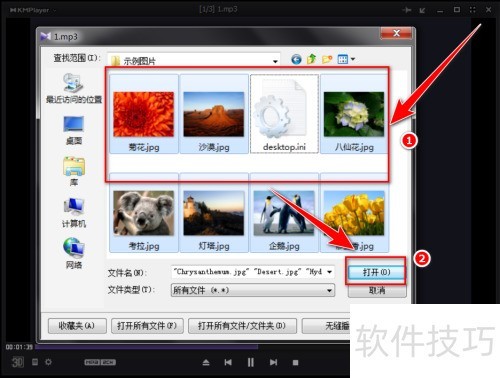Viewport: 500px width, 378px height.
Task: Toggle KMPlayer fullscreen icon
Action: [473, 10]
